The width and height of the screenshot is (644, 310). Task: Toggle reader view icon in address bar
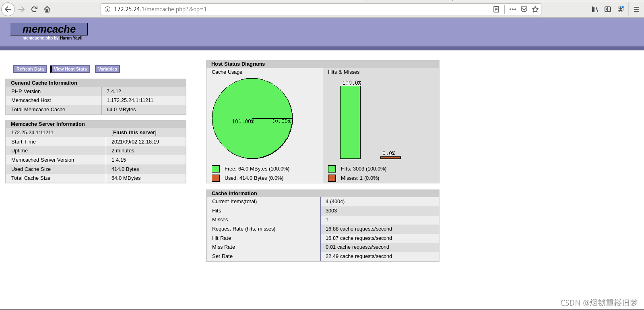(496, 9)
